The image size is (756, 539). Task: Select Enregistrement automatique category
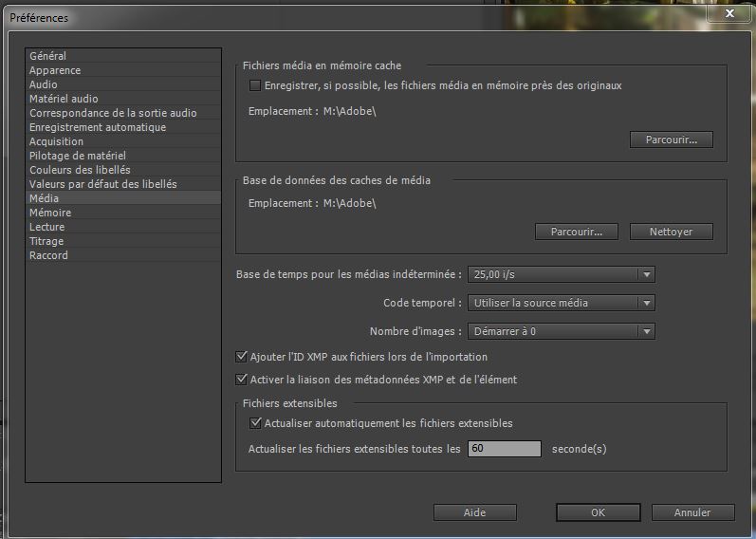[123, 127]
